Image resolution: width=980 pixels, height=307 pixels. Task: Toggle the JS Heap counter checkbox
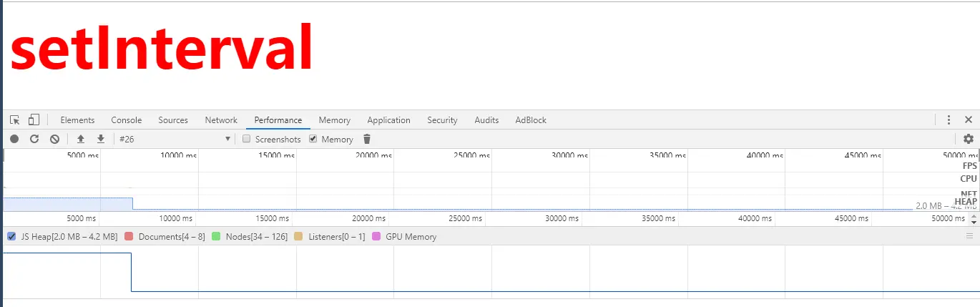[x=11, y=237]
